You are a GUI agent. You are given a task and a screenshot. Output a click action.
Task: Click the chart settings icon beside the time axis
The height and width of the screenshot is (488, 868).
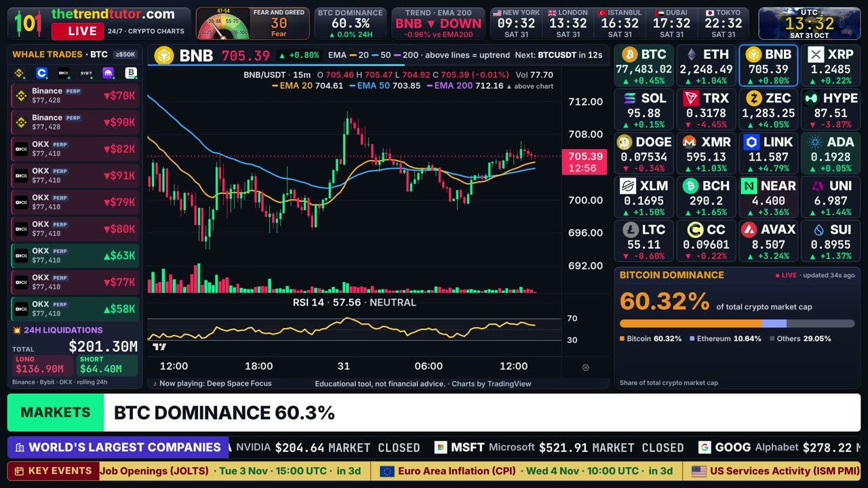pos(585,367)
